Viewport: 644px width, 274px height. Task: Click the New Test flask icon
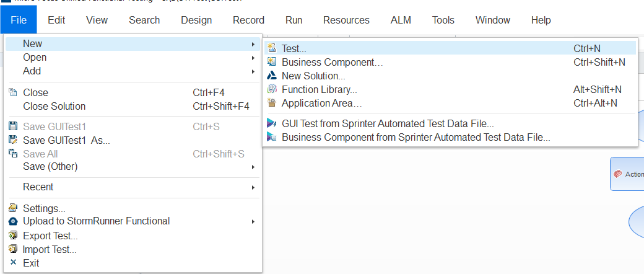click(x=271, y=48)
